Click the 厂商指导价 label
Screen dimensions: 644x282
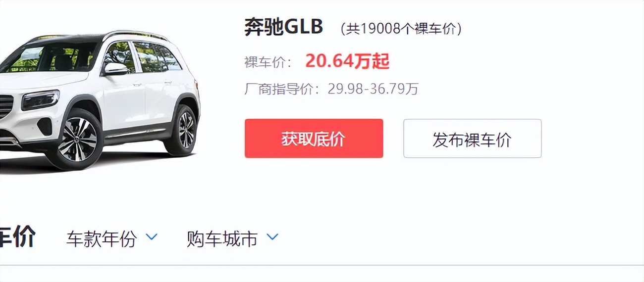point(280,89)
